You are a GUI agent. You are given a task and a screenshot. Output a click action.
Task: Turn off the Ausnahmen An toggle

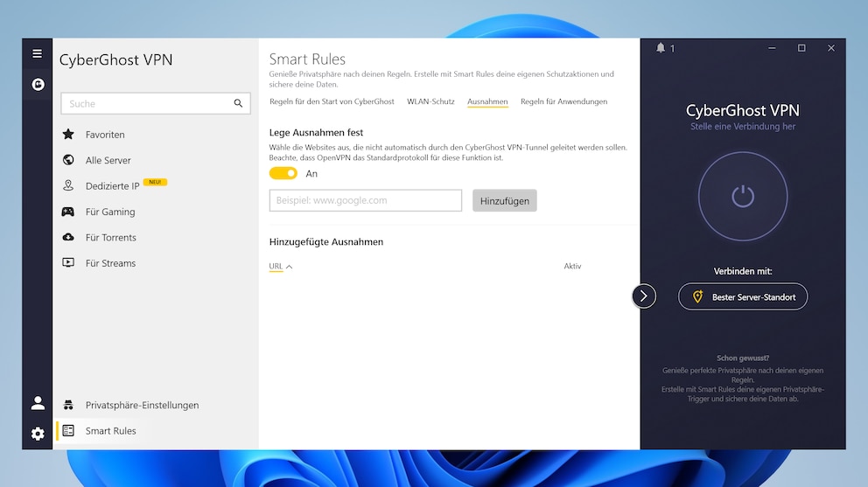coord(283,173)
